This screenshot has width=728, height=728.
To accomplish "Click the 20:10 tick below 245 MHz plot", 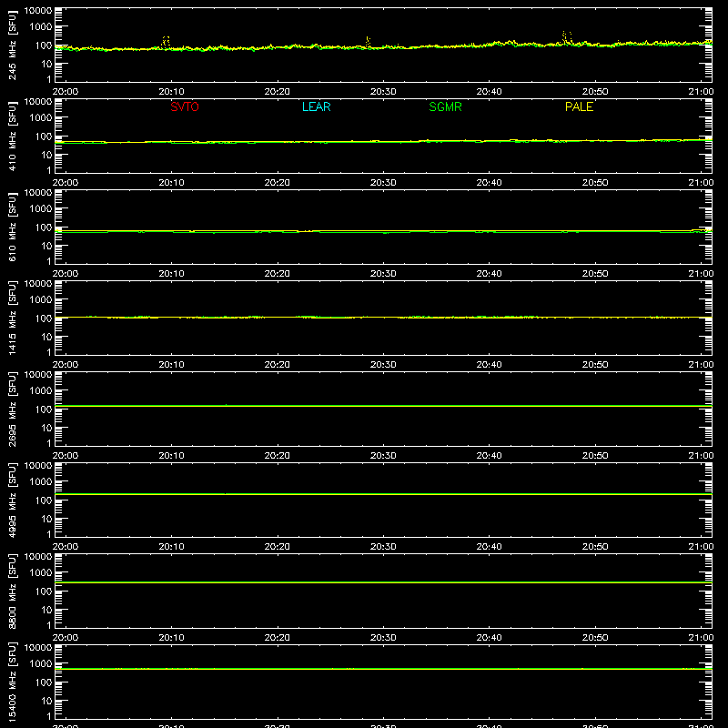I will (171, 92).
